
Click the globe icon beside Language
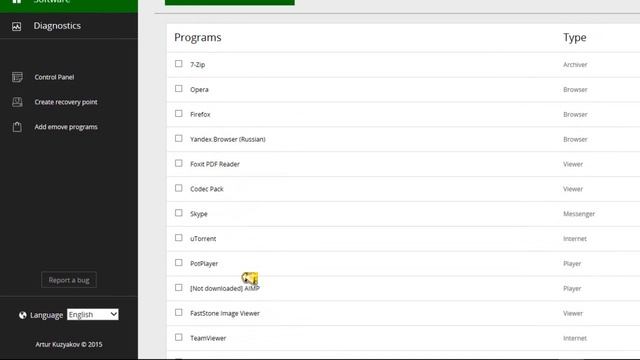23,315
